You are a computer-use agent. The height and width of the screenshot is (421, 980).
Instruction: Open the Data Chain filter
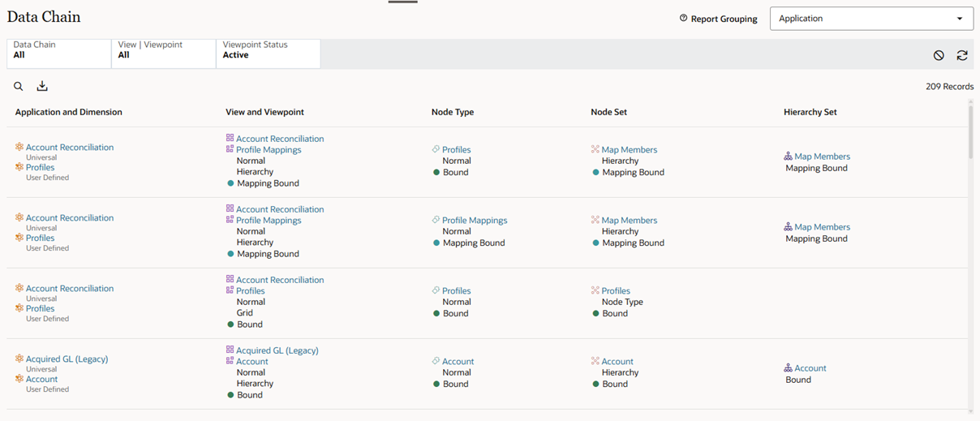click(59, 54)
